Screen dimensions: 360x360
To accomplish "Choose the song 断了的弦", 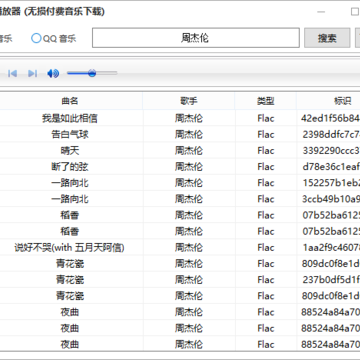I will (70, 167).
